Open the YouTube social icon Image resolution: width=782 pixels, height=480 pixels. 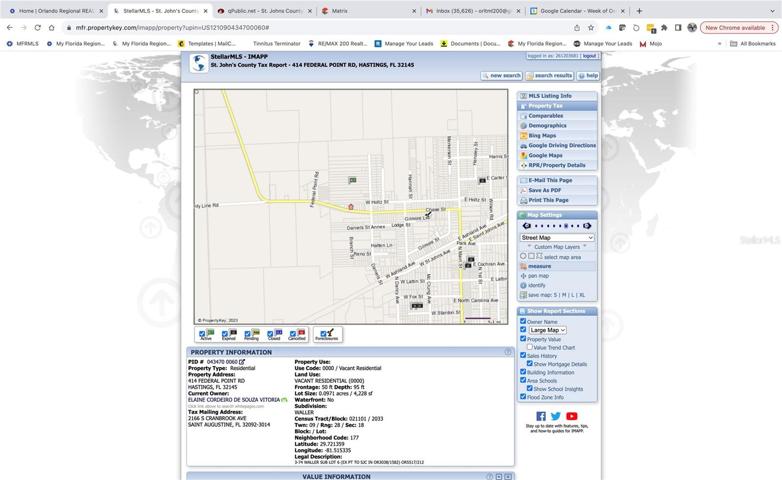coord(572,416)
